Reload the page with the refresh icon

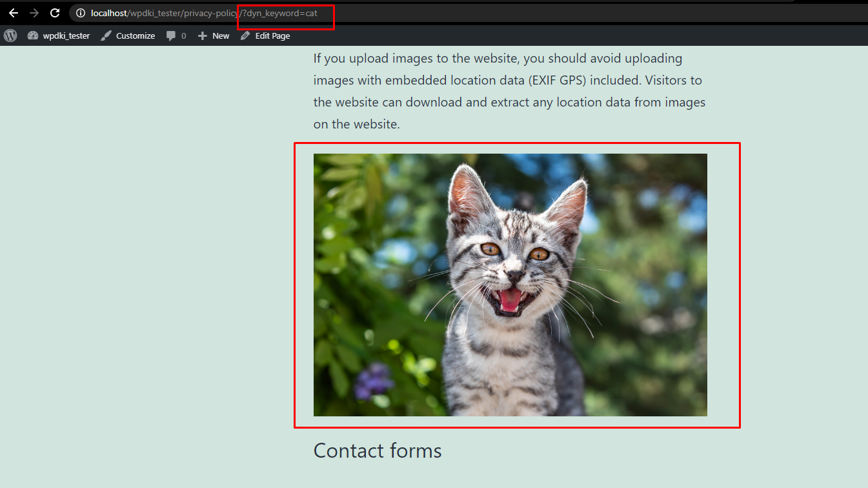coord(55,13)
